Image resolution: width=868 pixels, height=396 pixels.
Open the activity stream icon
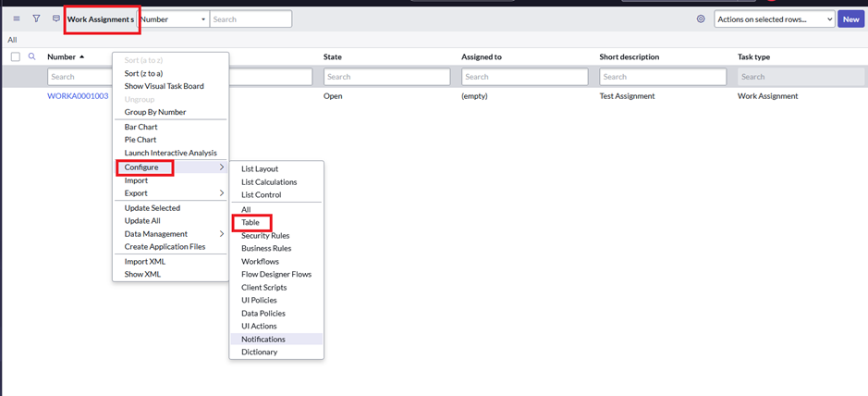click(x=56, y=19)
